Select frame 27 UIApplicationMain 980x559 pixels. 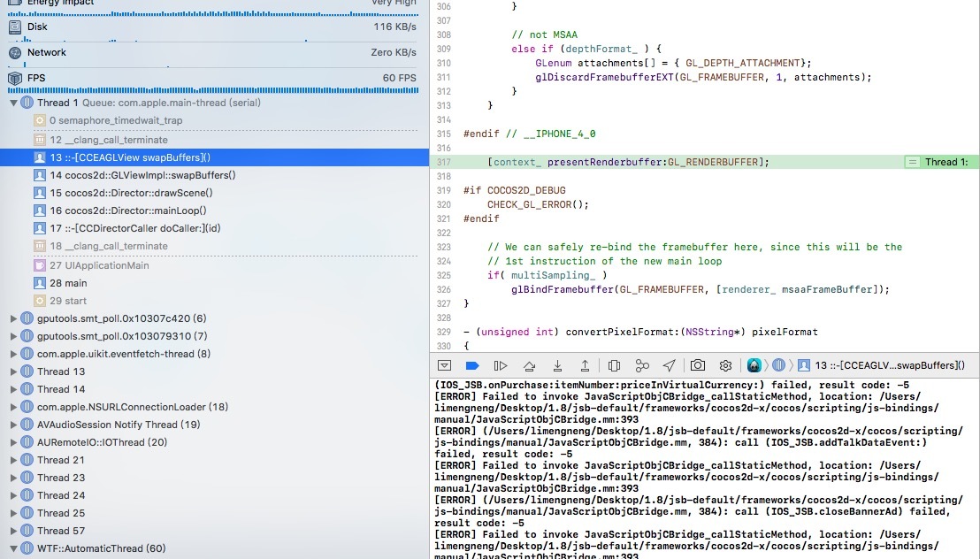[214, 265]
